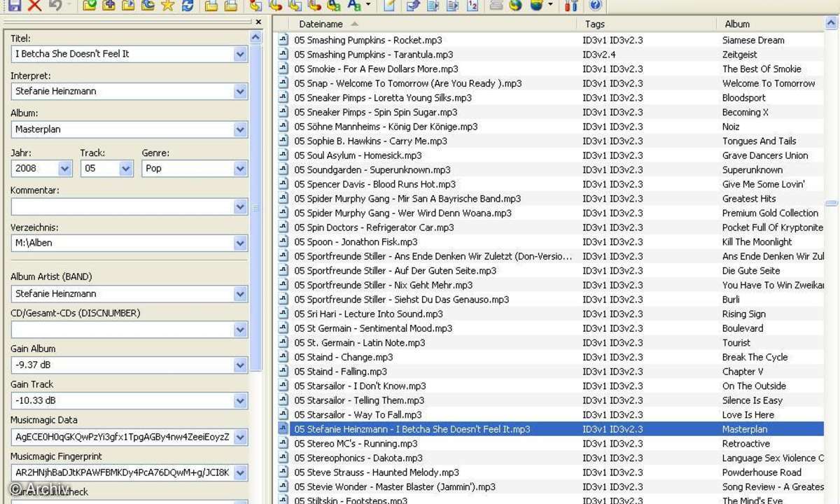Click the ID3v2.4 tag cell for Tarantula
This screenshot has height=504, width=840.
point(599,55)
